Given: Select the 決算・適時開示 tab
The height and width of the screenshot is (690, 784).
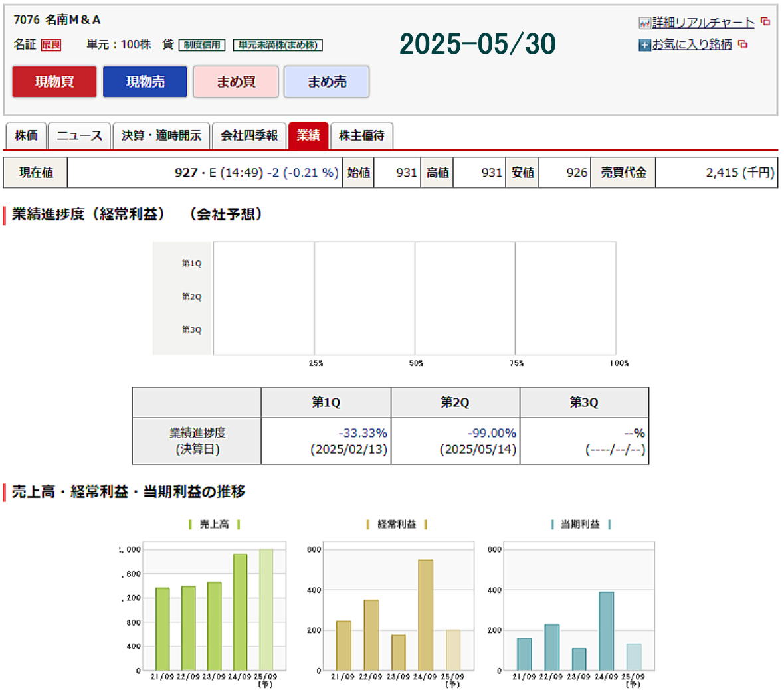Looking at the screenshot, I should click(161, 135).
